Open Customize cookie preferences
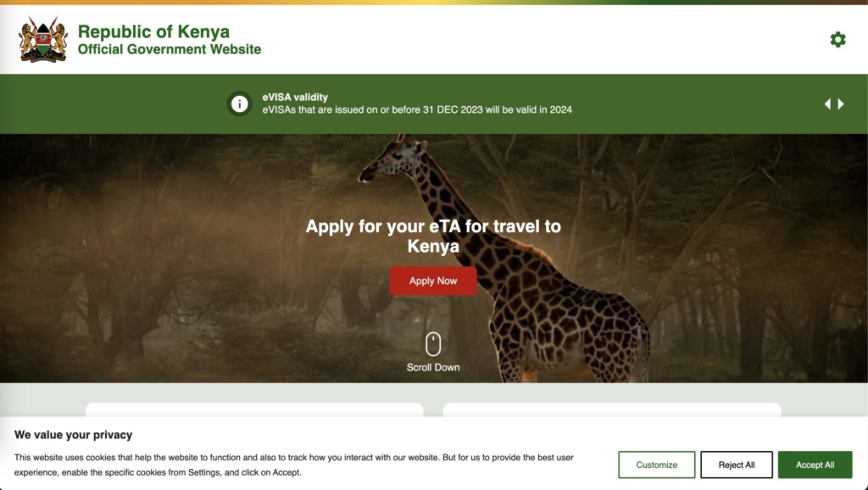Viewport: 868px width, 490px height. point(657,465)
